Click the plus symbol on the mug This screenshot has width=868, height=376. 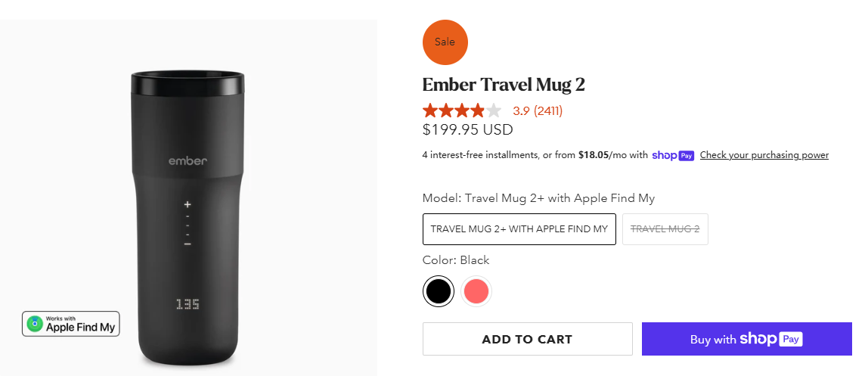[188, 205]
